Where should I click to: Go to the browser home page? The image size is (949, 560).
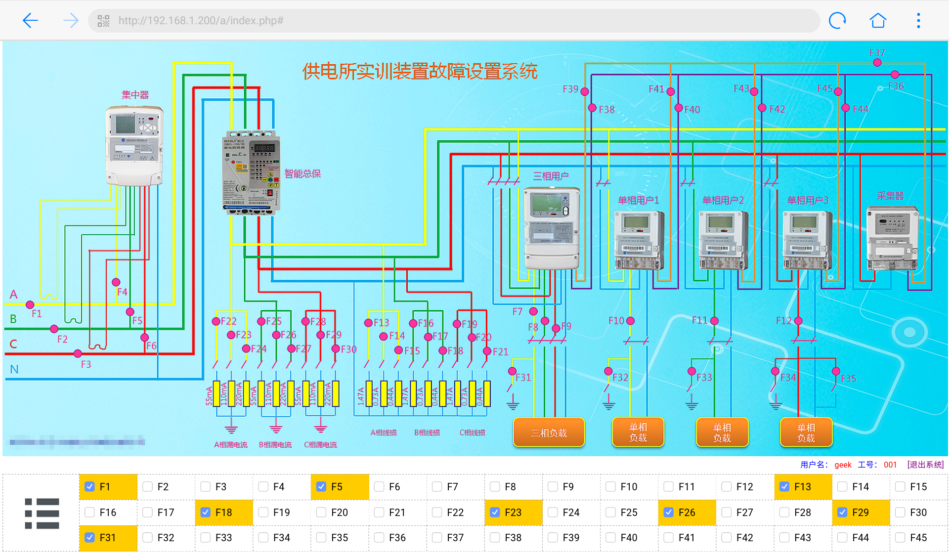(x=878, y=20)
